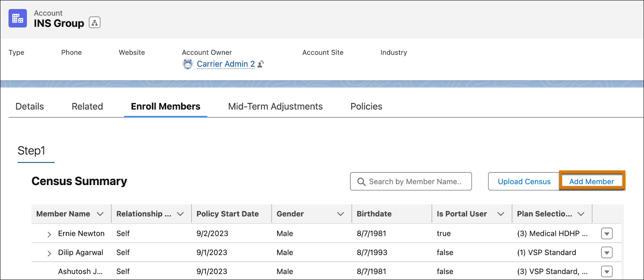Select the Step1 tab
Image resolution: width=644 pixels, height=280 pixels.
pos(32,151)
